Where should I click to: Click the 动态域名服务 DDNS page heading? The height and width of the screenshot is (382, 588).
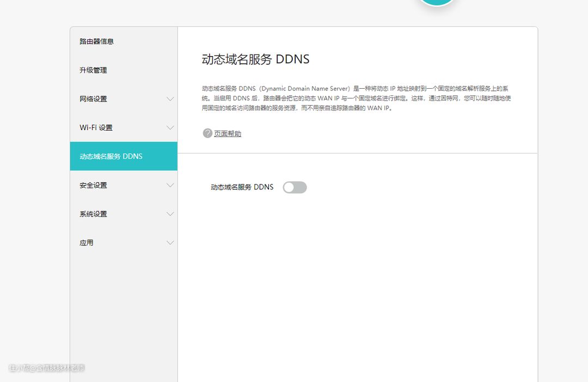[255, 59]
